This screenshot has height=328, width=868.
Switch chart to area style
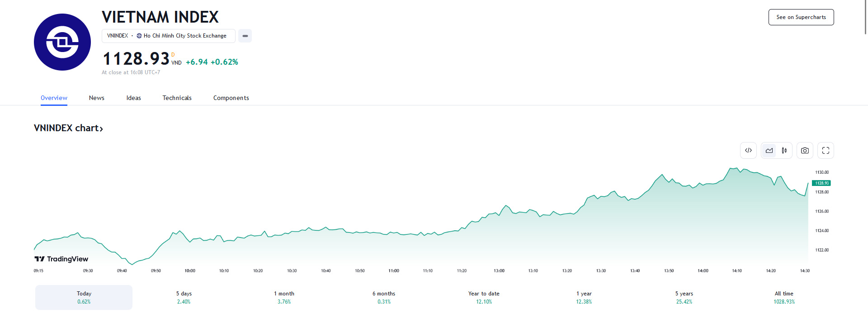tap(769, 151)
